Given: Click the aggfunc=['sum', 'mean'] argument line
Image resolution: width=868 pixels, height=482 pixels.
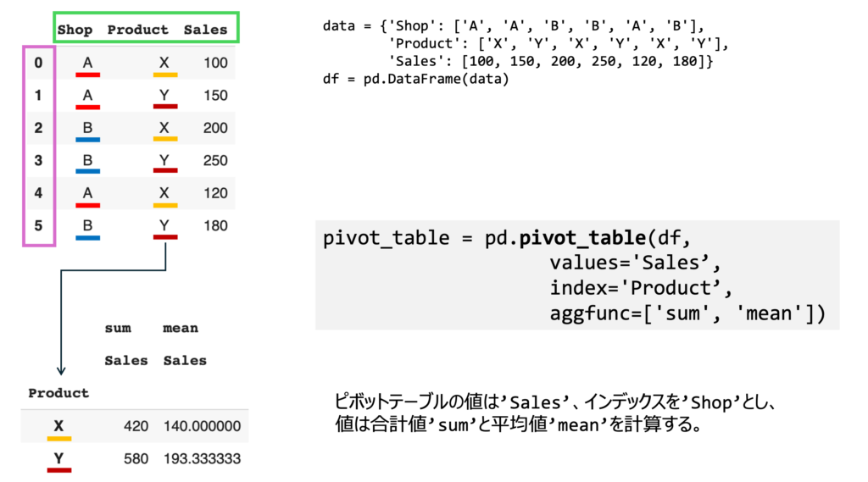Looking at the screenshot, I should point(687,314).
